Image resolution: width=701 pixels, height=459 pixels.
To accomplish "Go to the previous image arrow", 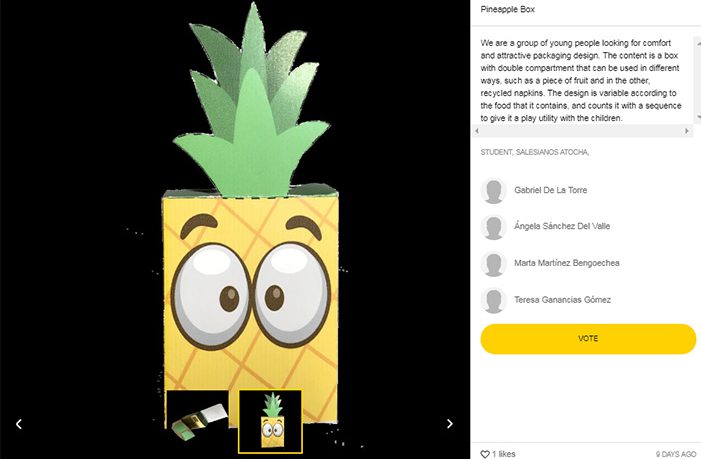I will tap(19, 424).
